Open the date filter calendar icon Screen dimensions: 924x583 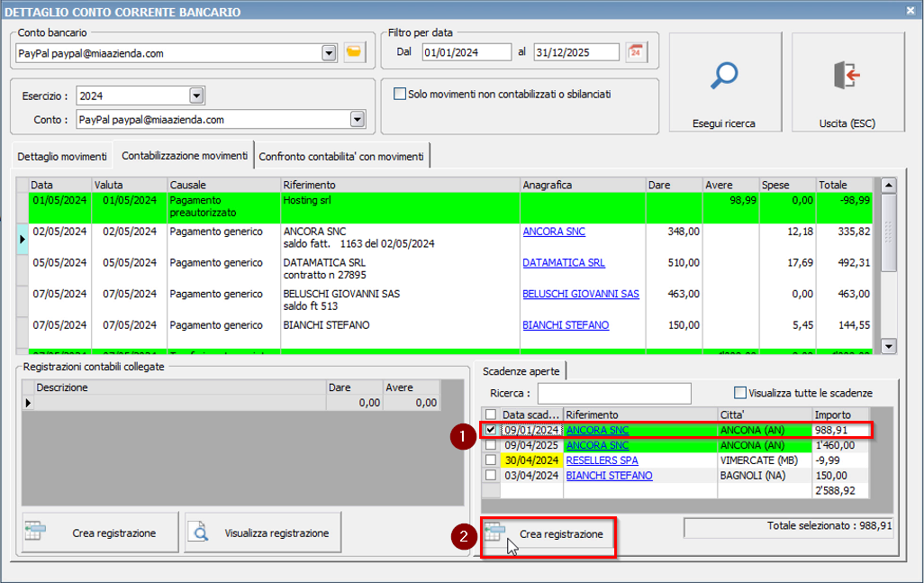click(637, 52)
